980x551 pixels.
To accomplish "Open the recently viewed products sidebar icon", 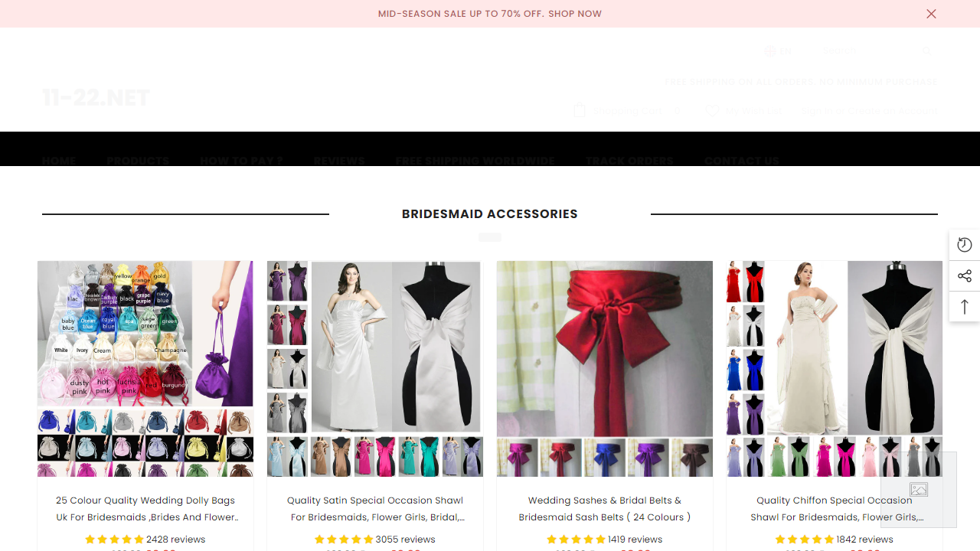I will [x=965, y=245].
